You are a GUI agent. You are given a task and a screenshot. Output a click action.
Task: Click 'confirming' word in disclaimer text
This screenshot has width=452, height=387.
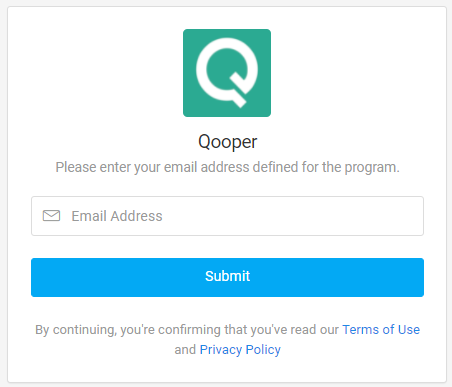(189, 330)
